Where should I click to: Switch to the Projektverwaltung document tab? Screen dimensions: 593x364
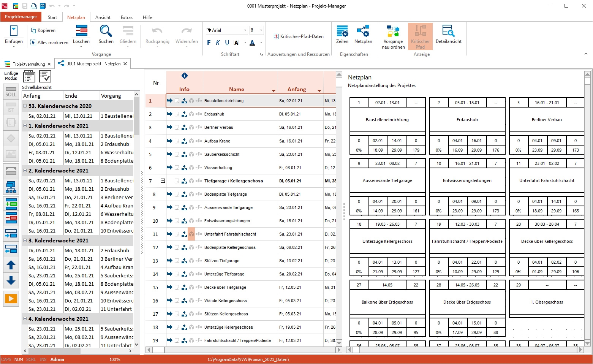[28, 64]
